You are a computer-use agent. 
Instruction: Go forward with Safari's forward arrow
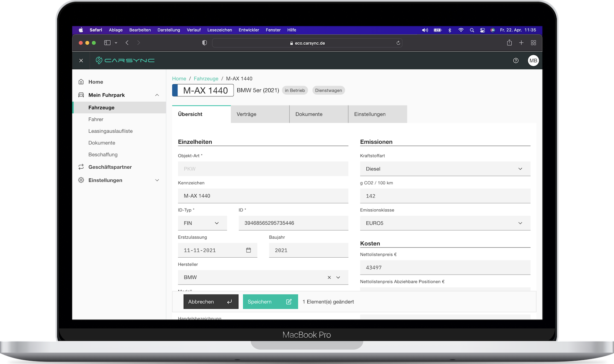point(139,43)
